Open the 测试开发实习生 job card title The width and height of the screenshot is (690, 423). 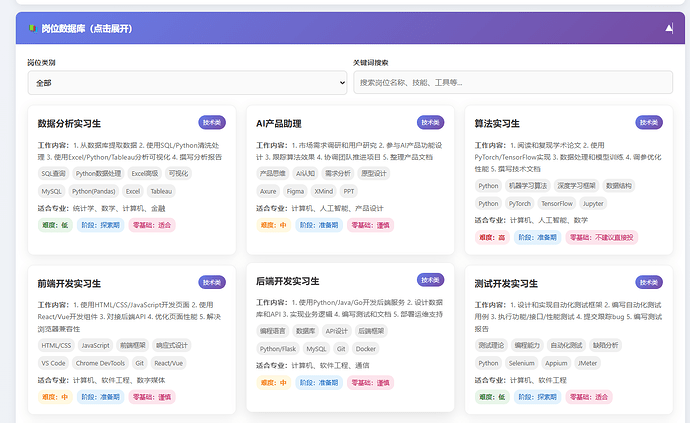[508, 285]
